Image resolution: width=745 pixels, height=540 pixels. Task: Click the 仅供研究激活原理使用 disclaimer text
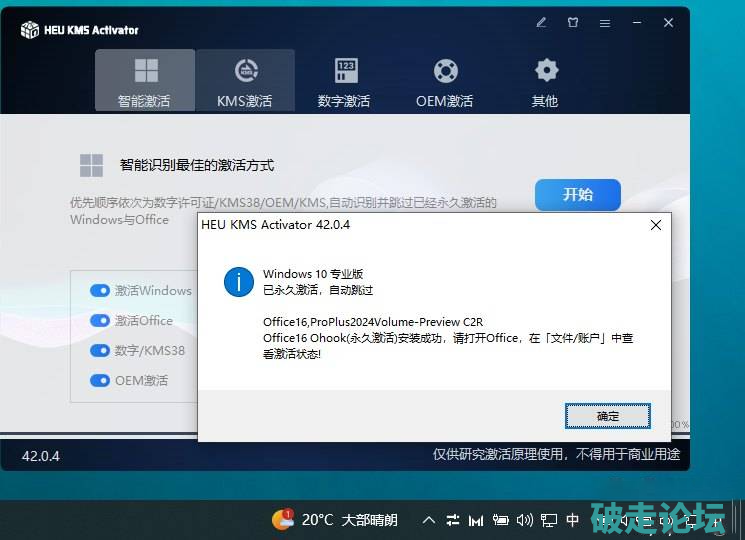[x=556, y=455]
